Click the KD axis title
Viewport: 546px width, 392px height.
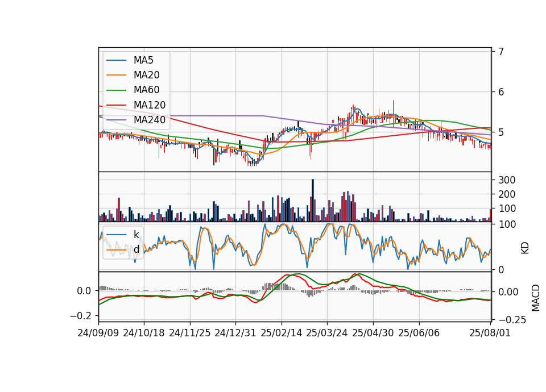[x=525, y=248]
